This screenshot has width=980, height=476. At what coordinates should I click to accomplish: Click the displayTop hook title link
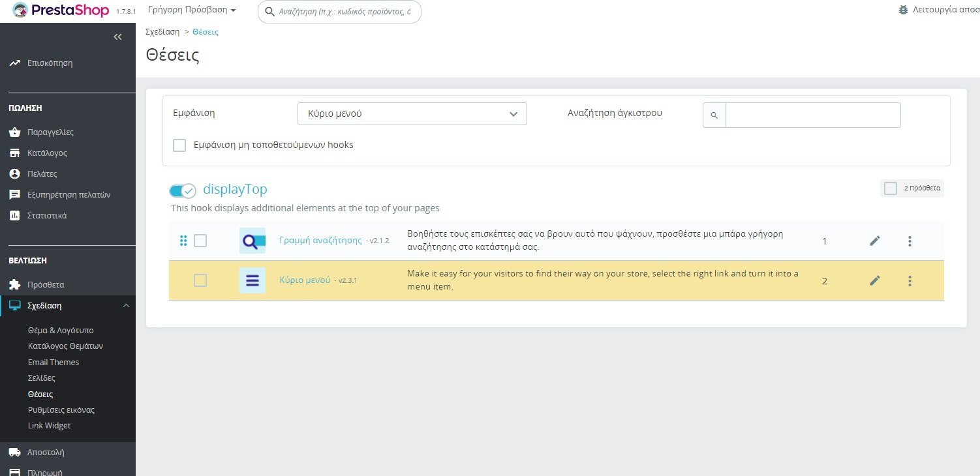click(x=236, y=189)
